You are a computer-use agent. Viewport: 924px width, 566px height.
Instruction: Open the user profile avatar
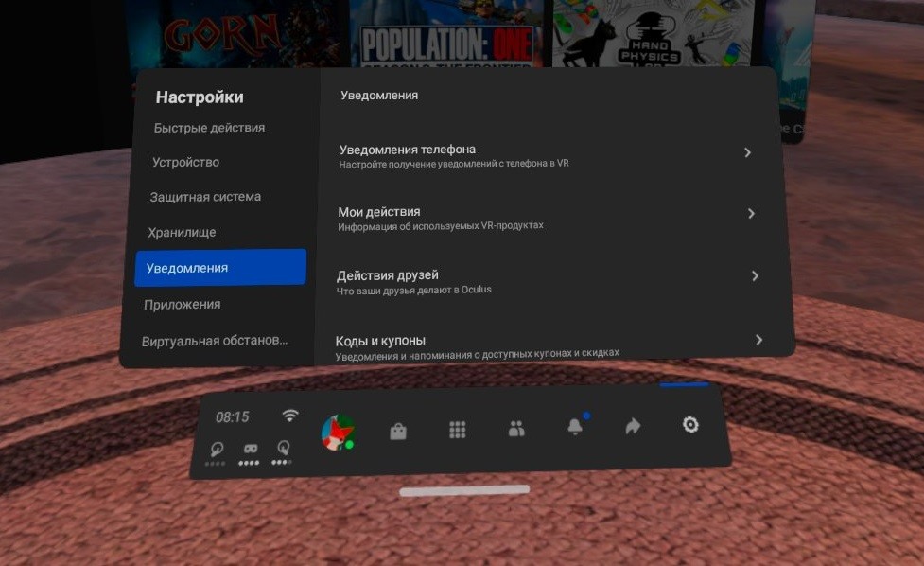338,433
